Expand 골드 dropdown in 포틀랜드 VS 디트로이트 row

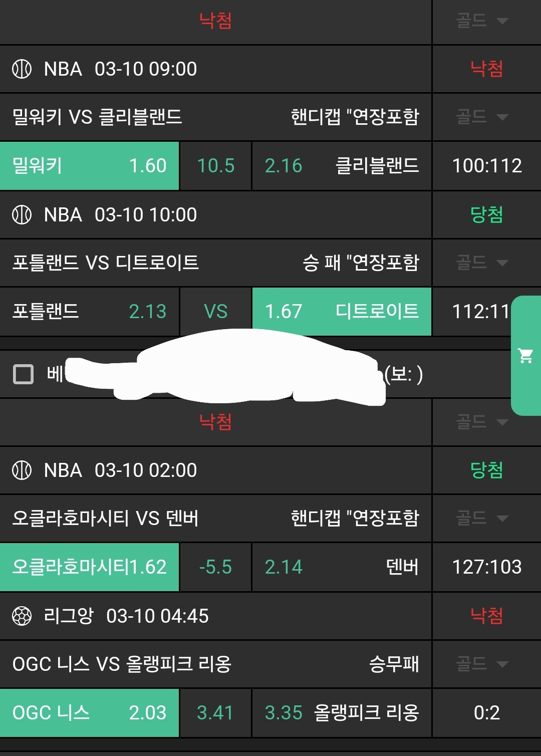click(482, 263)
